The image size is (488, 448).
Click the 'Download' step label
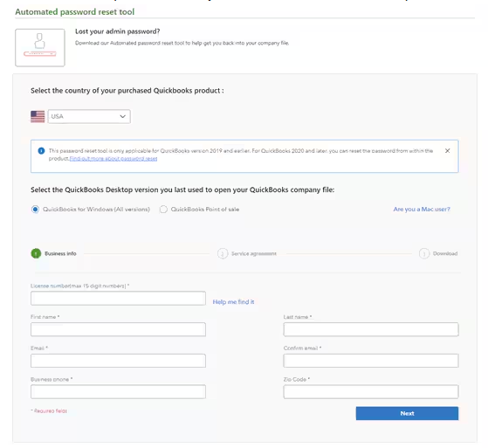[x=445, y=254]
